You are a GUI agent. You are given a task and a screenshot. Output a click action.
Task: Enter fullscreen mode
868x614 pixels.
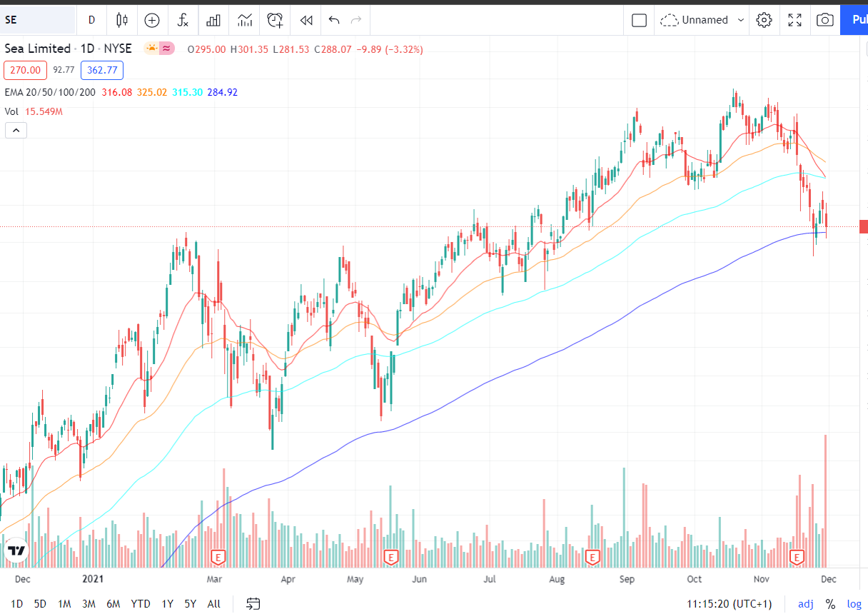pos(794,20)
